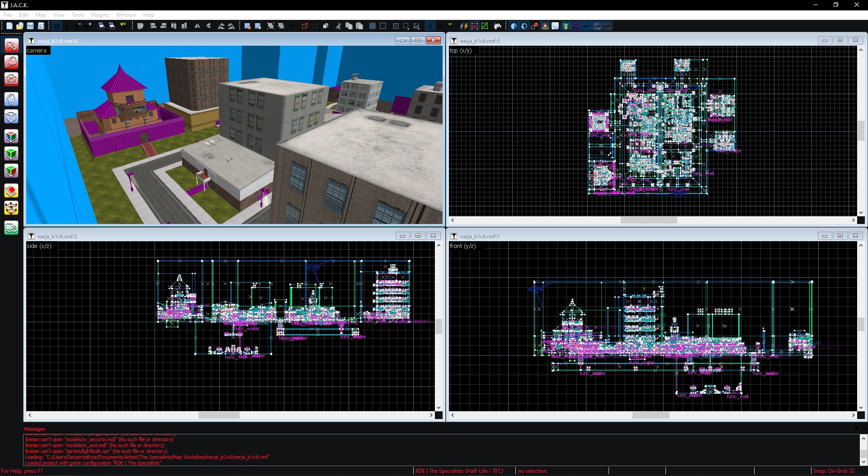Toggle the CLIP visgroup filter

click(597, 26)
